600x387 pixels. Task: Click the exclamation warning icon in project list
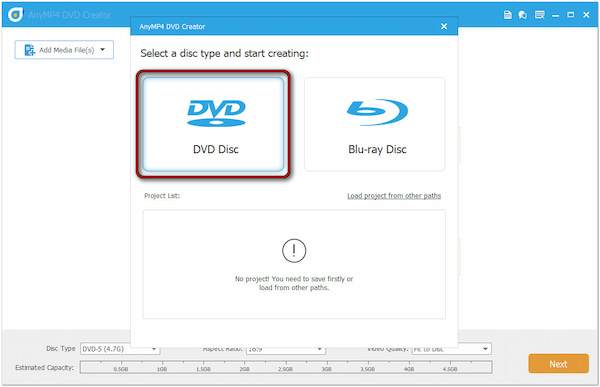click(x=294, y=251)
